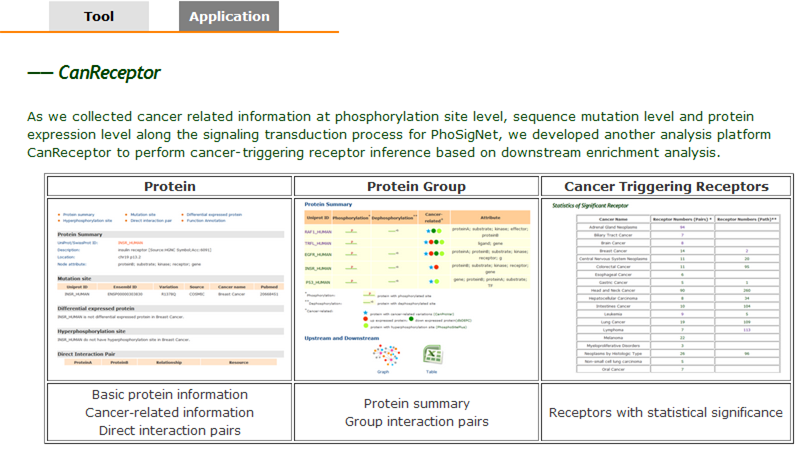Screen dimensions: 805x454
Task: Select the 'Protein' column header
Action: [169, 186]
